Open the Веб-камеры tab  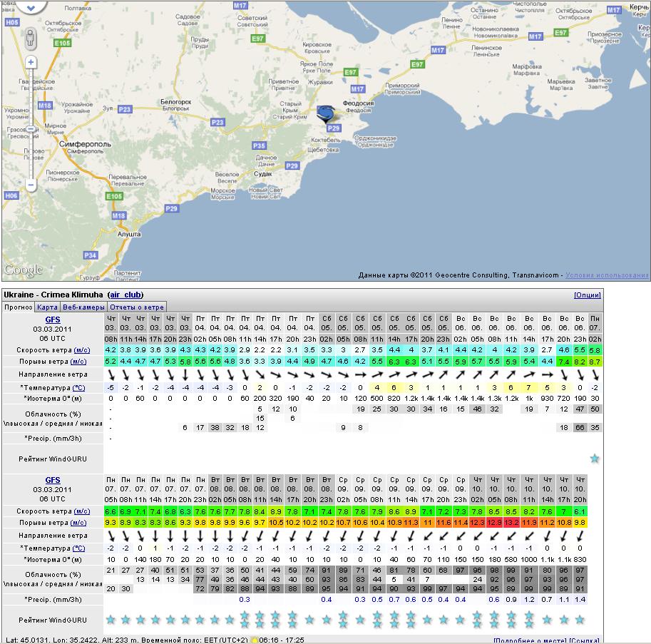click(x=83, y=307)
